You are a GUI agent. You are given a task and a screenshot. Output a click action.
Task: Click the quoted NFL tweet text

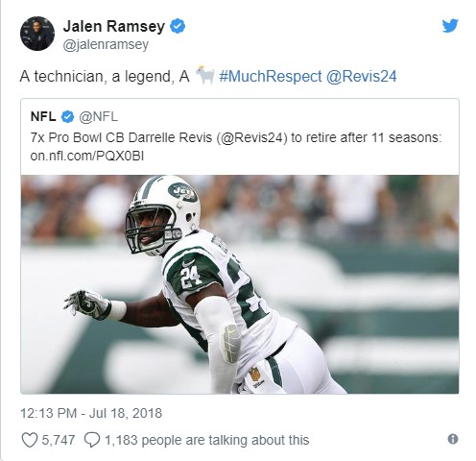coord(236,147)
